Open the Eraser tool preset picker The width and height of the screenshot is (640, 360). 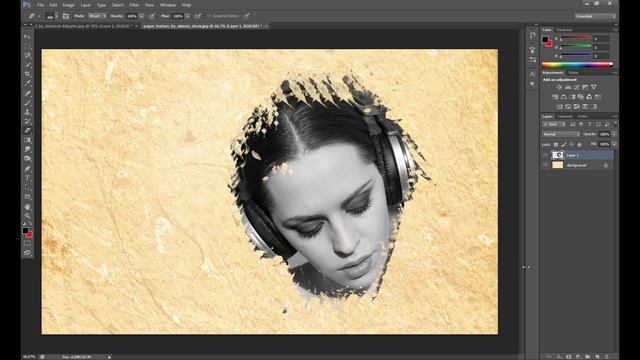33,16
